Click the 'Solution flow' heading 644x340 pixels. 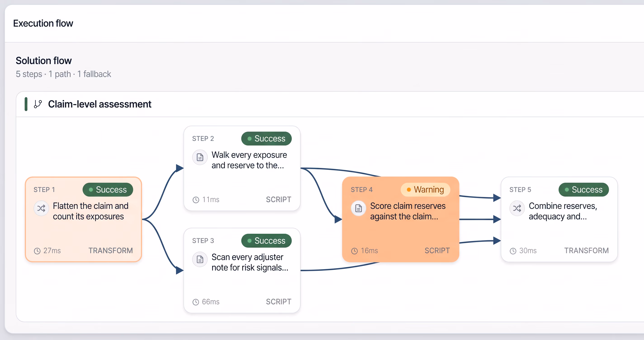(44, 61)
